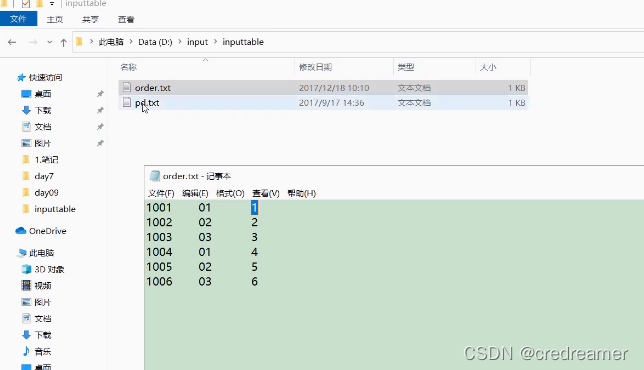The height and width of the screenshot is (370, 644).
Task: Open 音乐 under This PC
Action: coord(43,352)
